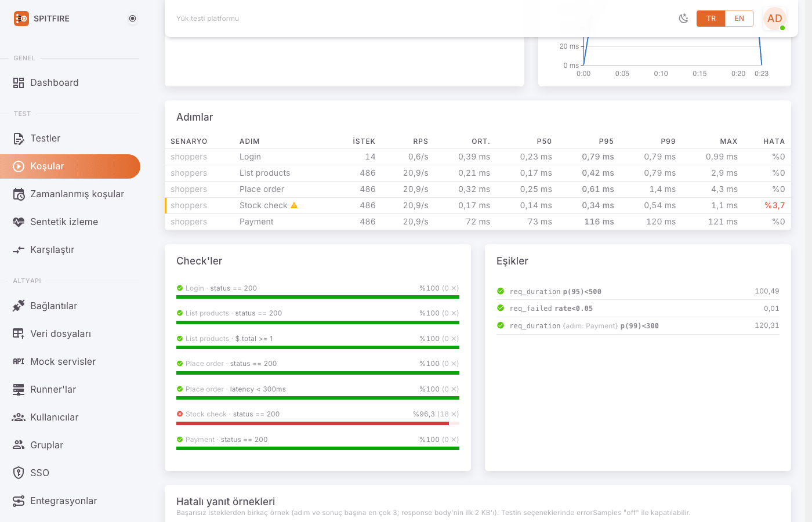812x522 pixels.
Task: Click the req_duration p(95)<500 threshold
Action: click(638, 291)
